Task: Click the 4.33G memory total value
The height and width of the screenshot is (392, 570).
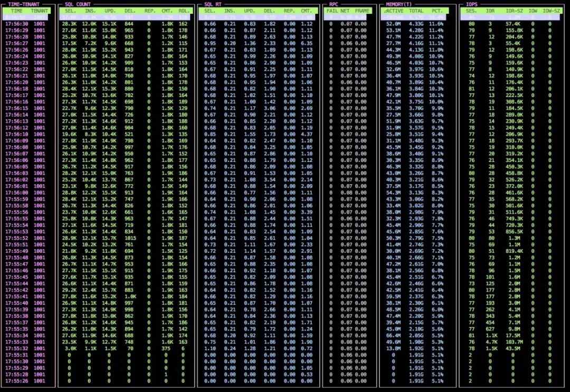Action: (x=416, y=24)
